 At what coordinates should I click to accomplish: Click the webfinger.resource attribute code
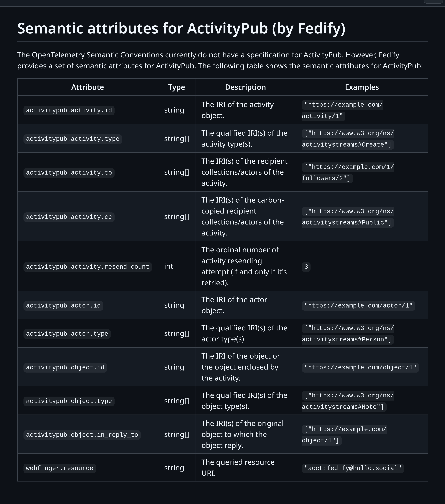click(59, 468)
